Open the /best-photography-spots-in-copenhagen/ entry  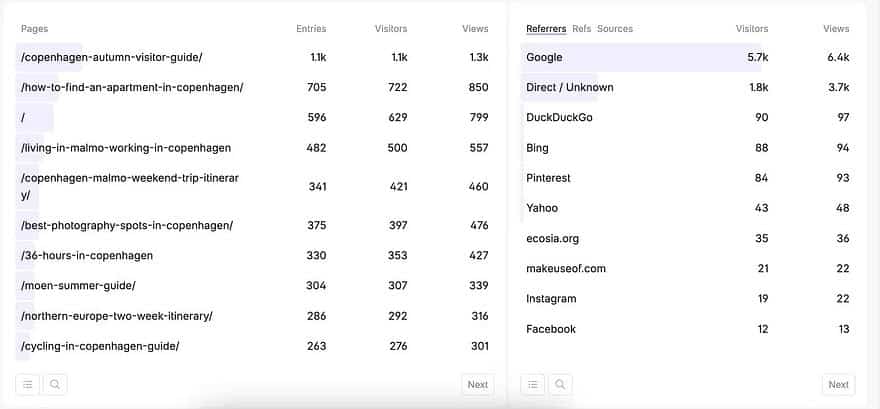pos(127,225)
